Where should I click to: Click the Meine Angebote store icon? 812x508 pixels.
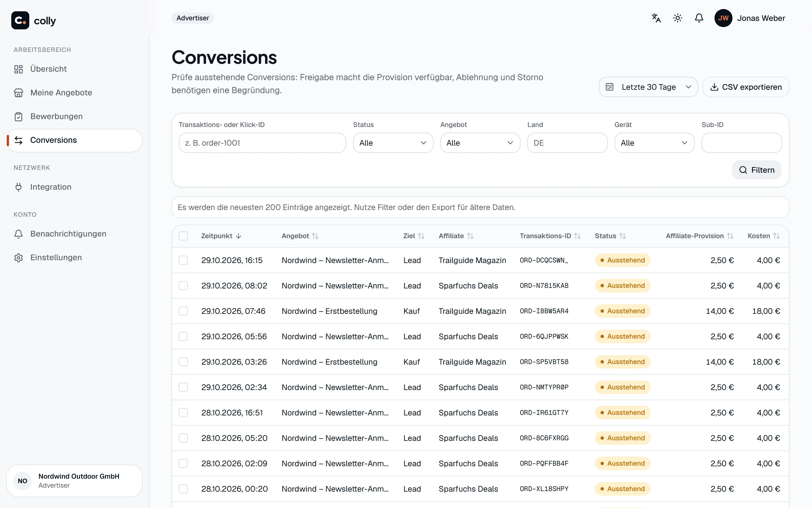(x=18, y=93)
